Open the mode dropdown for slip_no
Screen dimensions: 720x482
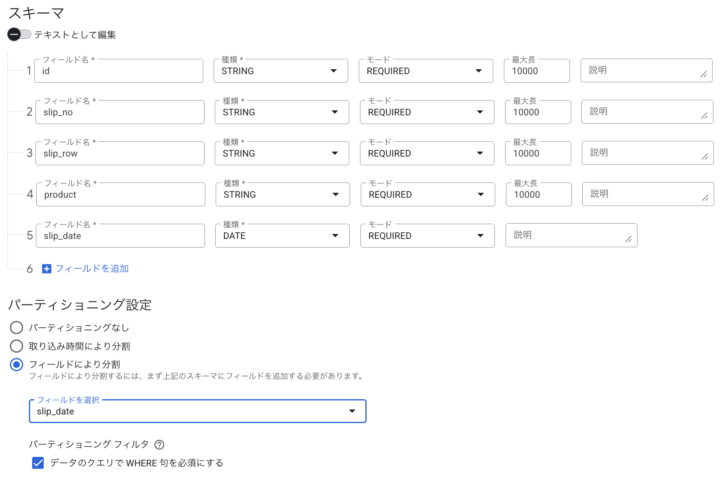426,112
